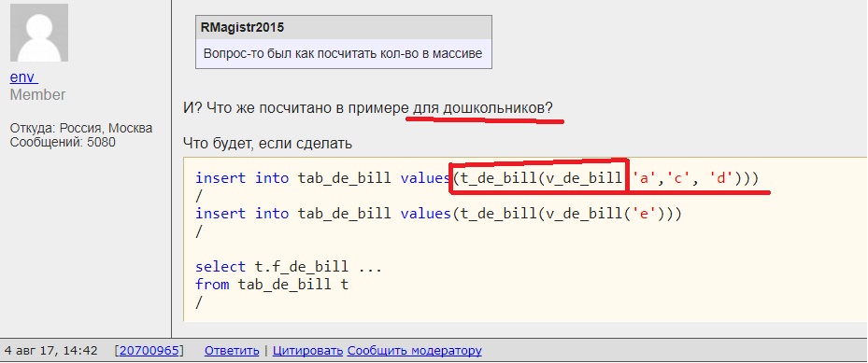The width and height of the screenshot is (868, 363).
Task: Click the 'from tab_de_bill t' code line
Action: (x=272, y=285)
